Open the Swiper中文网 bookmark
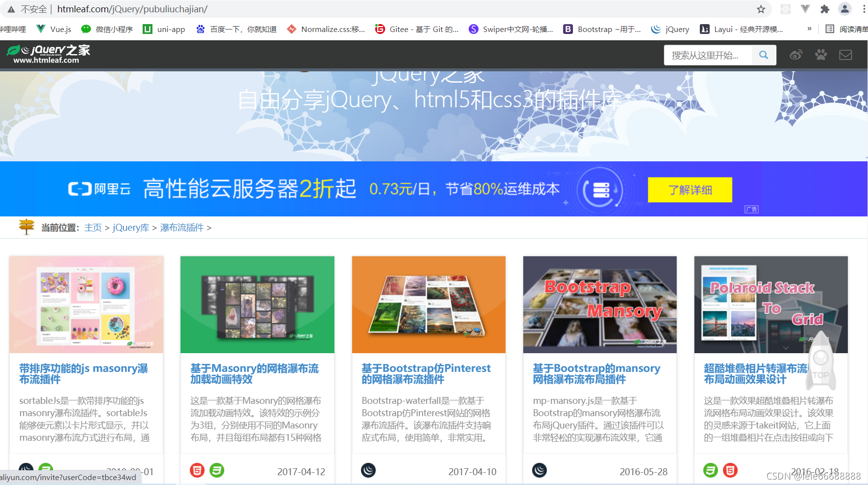Image resolution: width=868 pixels, height=485 pixels. point(511,29)
